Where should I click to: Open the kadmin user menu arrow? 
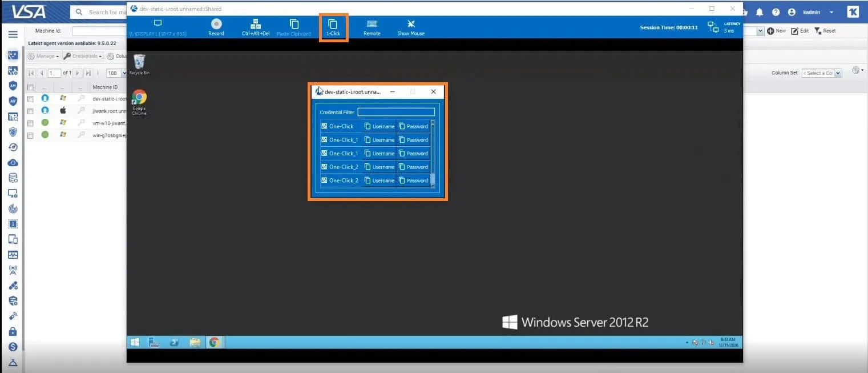pos(831,12)
